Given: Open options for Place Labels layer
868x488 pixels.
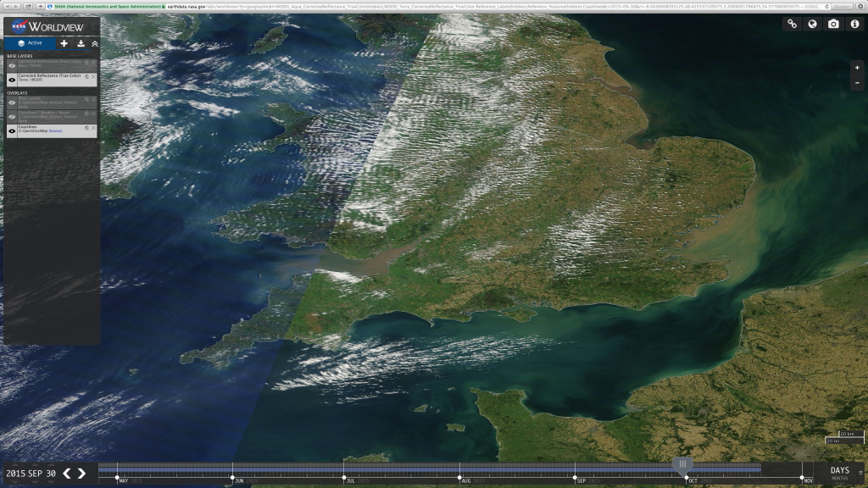Looking at the screenshot, I should [87, 100].
